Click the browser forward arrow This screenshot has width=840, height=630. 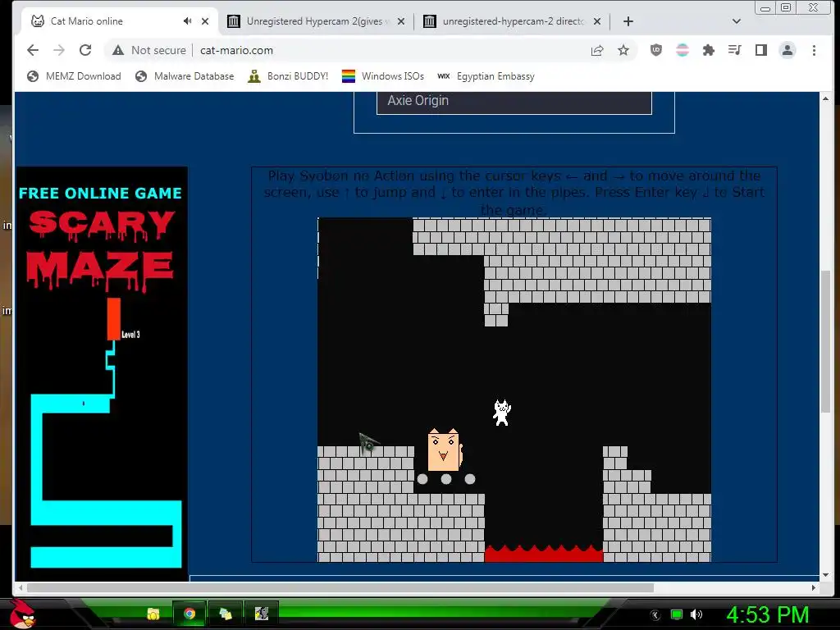pyautogui.click(x=59, y=50)
